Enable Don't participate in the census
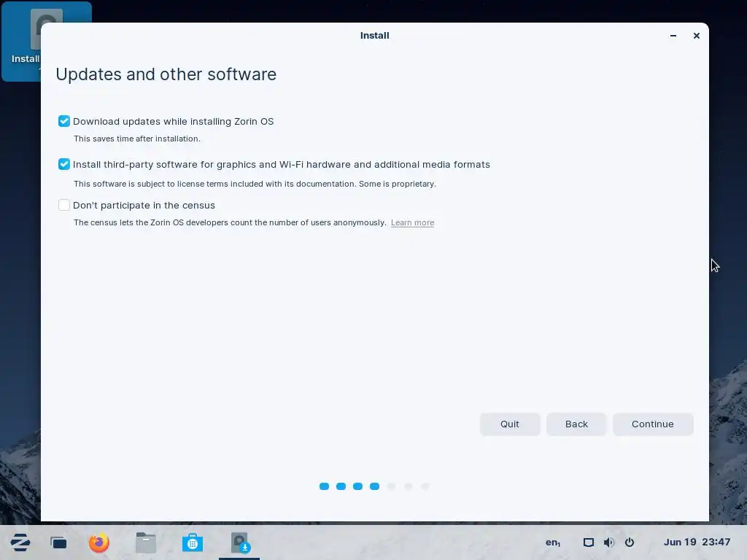This screenshot has width=747, height=560. (x=64, y=205)
